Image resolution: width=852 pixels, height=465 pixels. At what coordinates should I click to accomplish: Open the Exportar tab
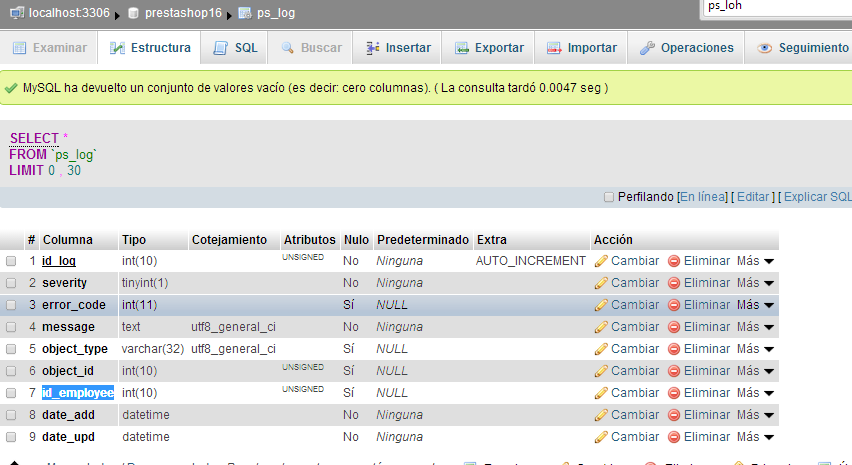point(489,48)
